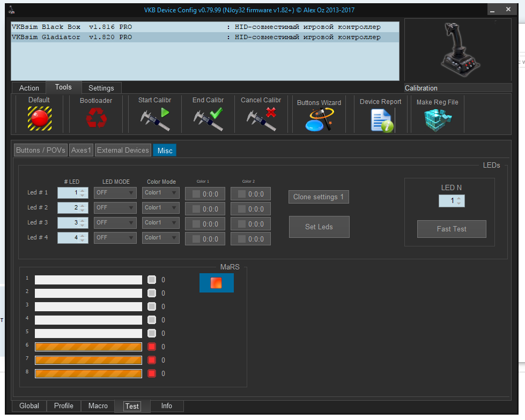Abort with the Cancel Calibr icon
The image size is (525, 420).
[261, 119]
